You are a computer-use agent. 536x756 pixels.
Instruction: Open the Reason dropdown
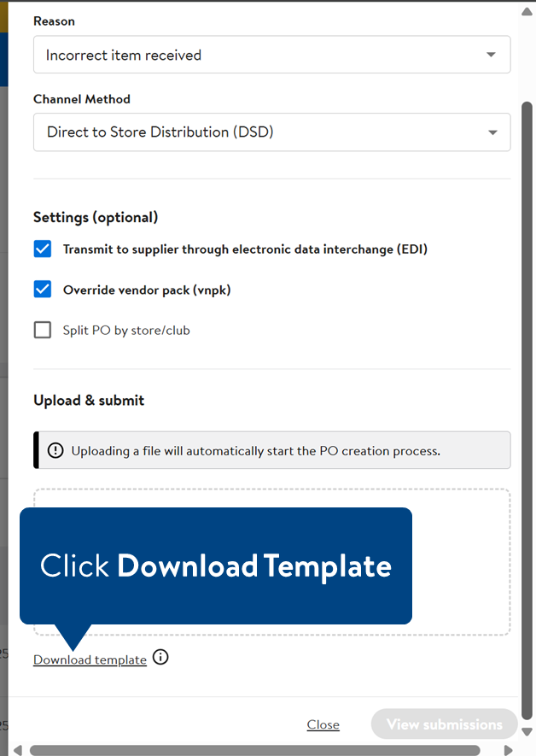tap(271, 55)
